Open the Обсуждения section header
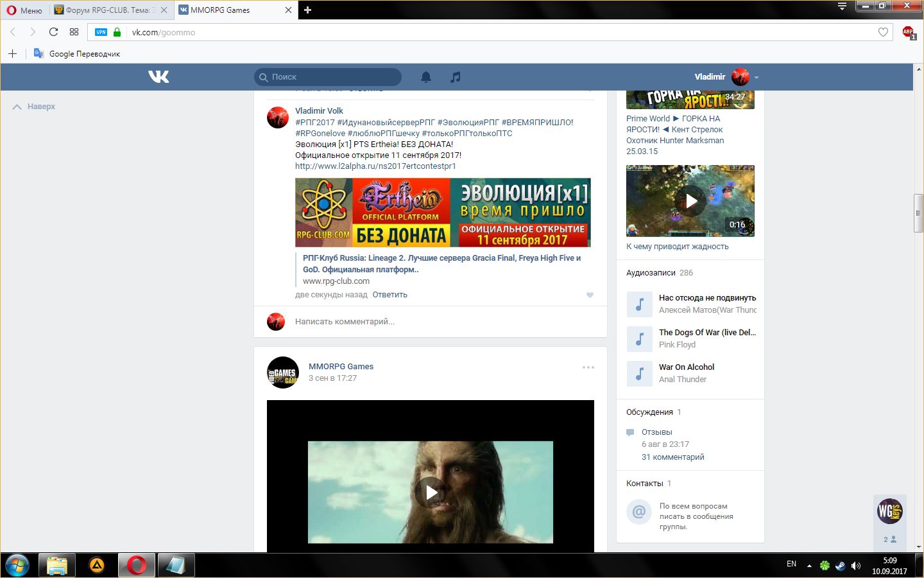 pos(653,412)
